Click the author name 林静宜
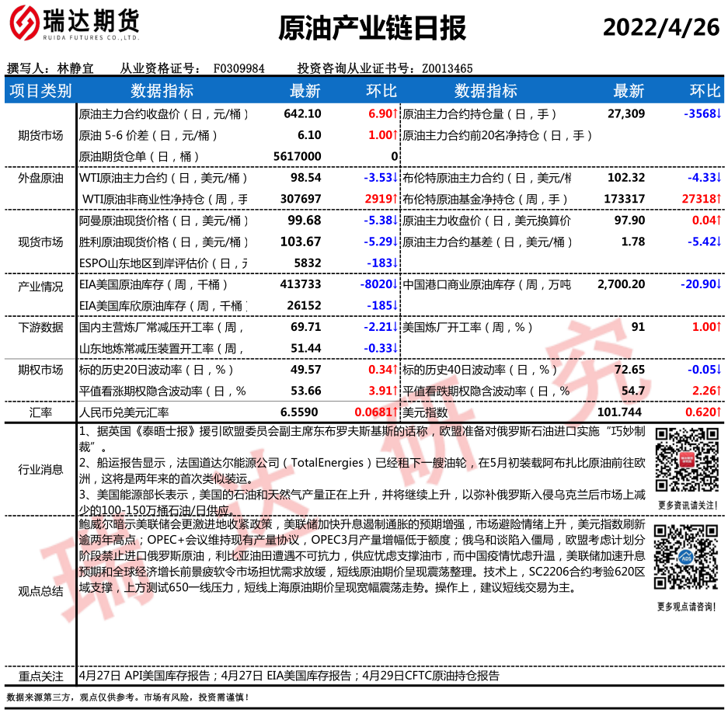 pyautogui.click(x=75, y=68)
